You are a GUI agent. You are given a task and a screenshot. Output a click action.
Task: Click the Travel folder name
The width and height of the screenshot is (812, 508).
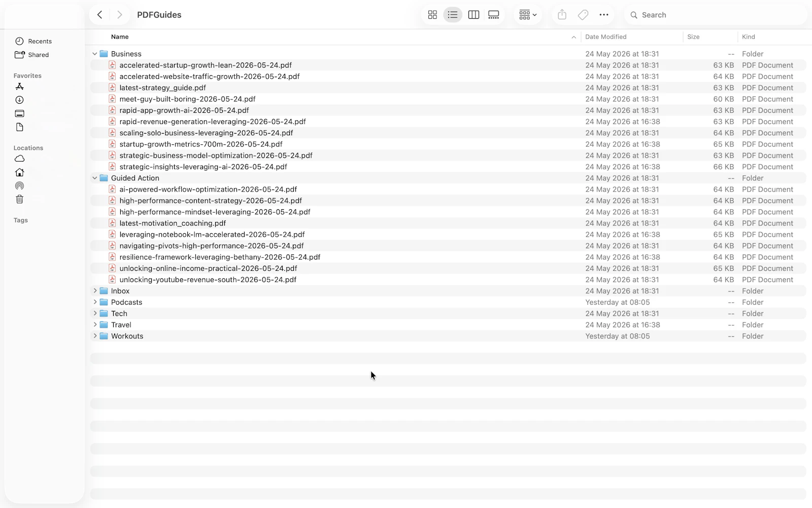click(x=121, y=325)
